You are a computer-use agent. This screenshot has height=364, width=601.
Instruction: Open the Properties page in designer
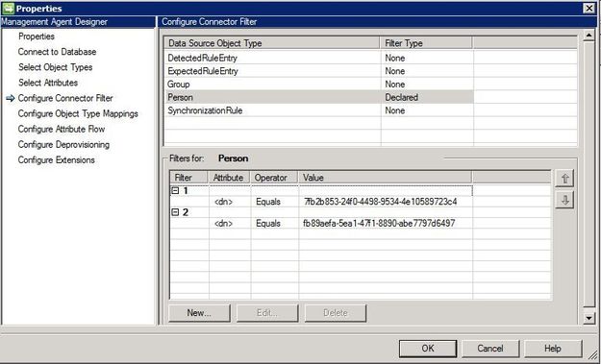point(37,36)
